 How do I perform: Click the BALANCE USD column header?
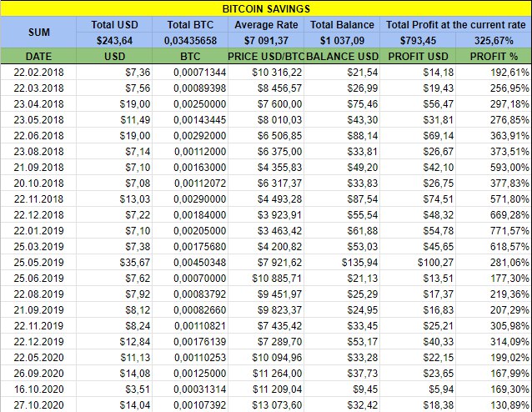[342, 56]
